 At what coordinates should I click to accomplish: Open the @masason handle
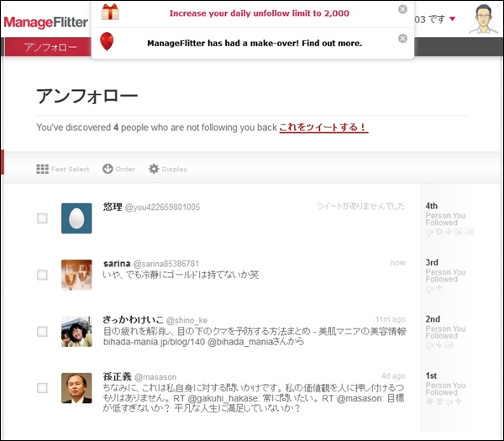(x=155, y=377)
